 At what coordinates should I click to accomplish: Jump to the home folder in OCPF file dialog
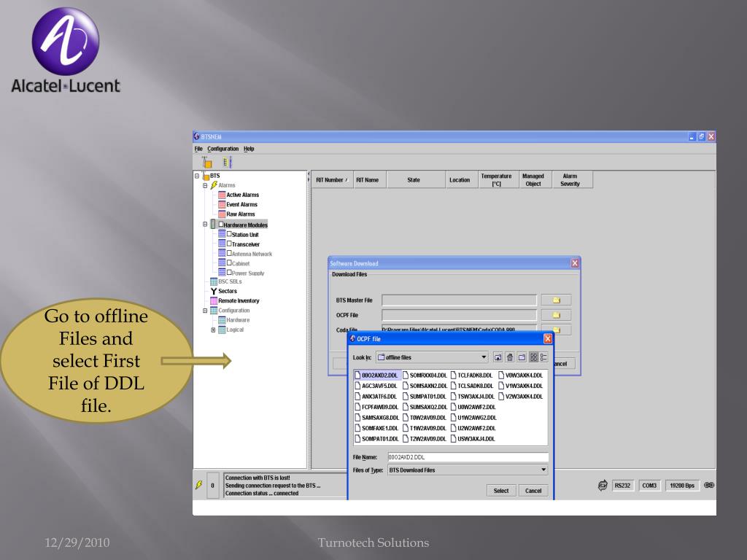pyautogui.click(x=510, y=357)
